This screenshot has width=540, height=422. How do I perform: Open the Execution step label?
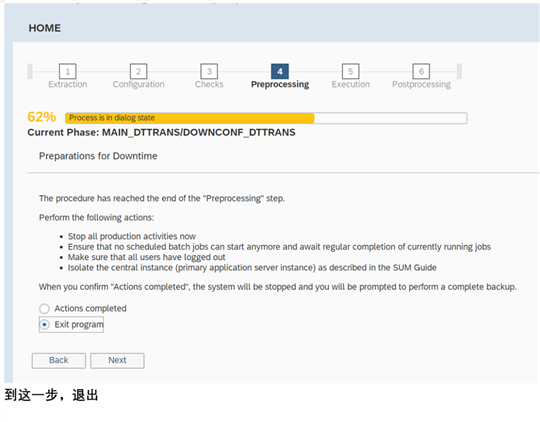click(x=351, y=84)
